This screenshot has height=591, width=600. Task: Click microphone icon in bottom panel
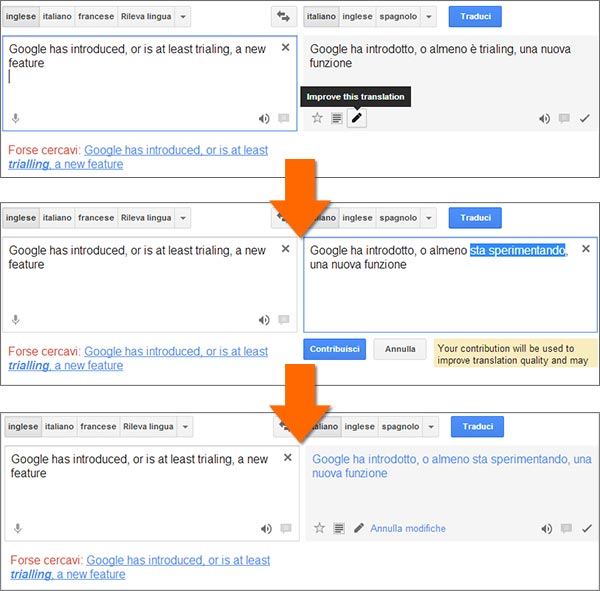[18, 529]
